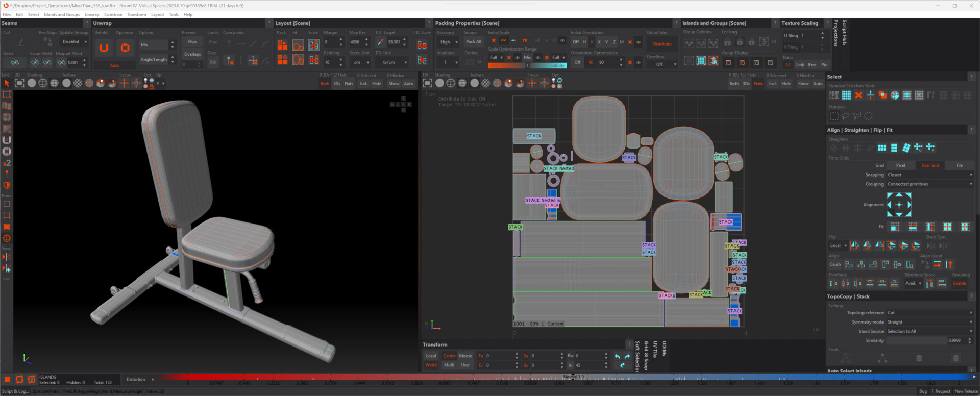Click the Optimize icon in Unwrap panel
The height and width of the screenshot is (396, 980).
[125, 48]
